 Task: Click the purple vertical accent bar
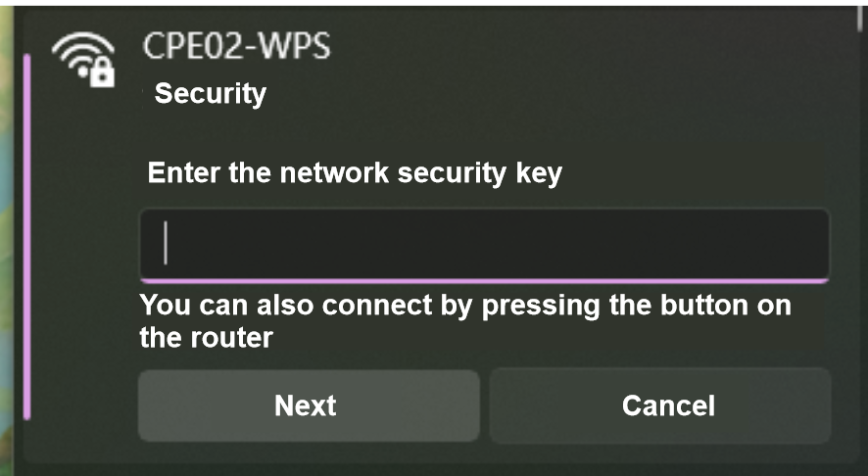27,235
